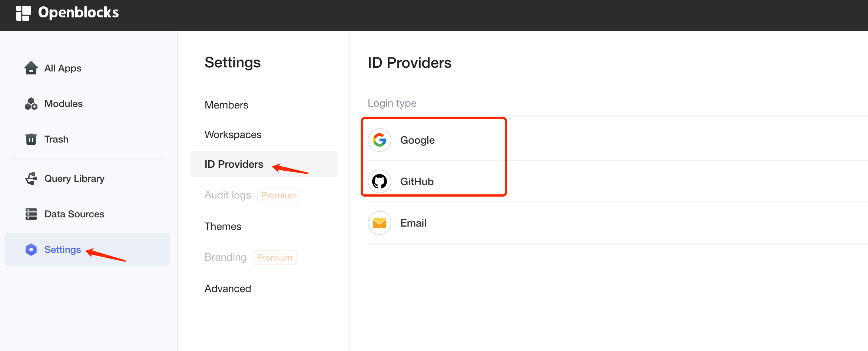The width and height of the screenshot is (868, 351).
Task: View the Audit logs premium section
Action: click(x=228, y=195)
